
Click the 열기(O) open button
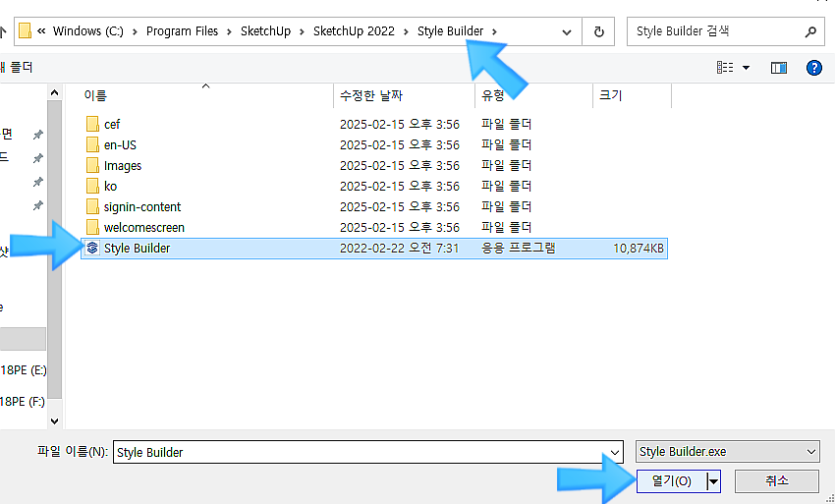pos(672,481)
